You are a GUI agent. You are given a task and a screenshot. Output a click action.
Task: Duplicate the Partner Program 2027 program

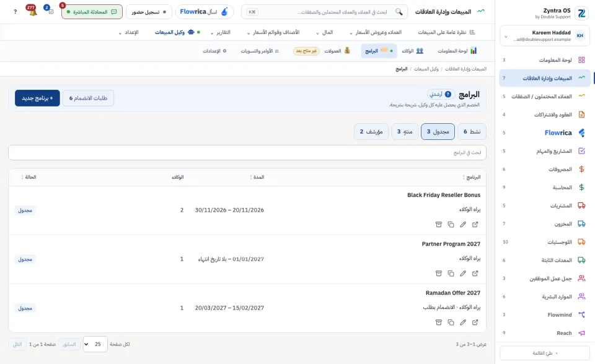pos(451,274)
